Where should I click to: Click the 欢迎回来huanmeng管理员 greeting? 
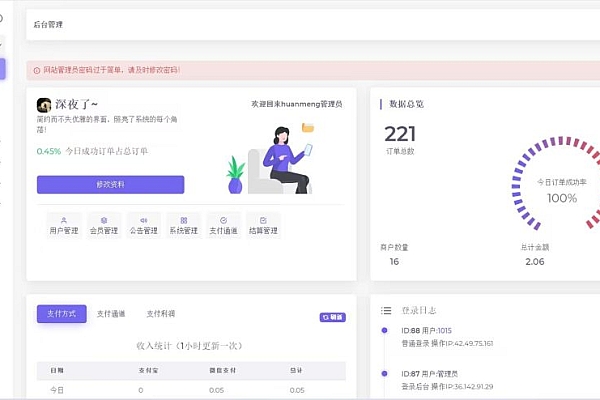(x=297, y=104)
